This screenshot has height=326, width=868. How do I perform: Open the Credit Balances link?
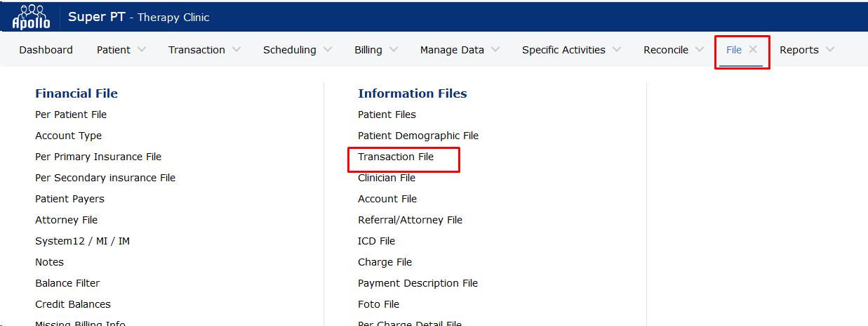tap(73, 304)
